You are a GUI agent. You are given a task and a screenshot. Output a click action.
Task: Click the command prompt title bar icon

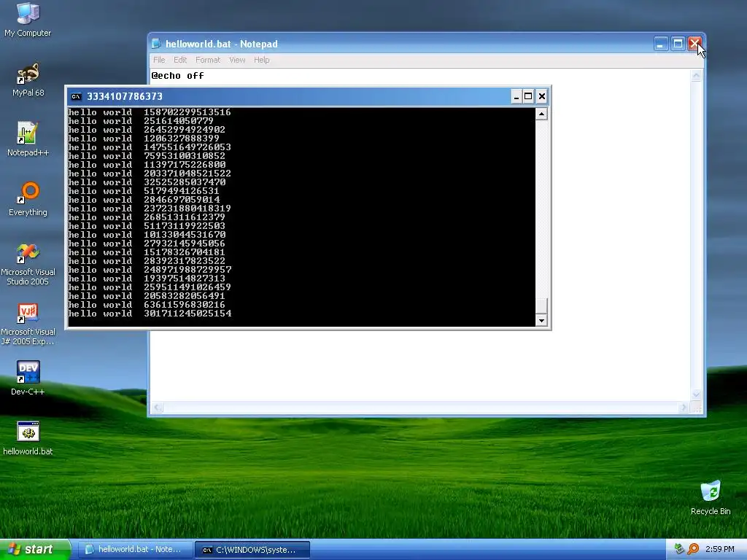click(76, 97)
